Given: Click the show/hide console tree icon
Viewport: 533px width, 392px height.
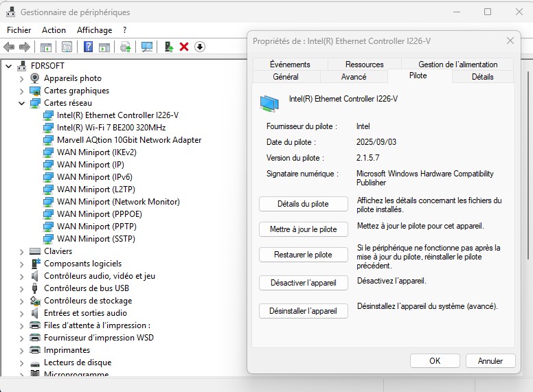Looking at the screenshot, I should tap(46, 47).
